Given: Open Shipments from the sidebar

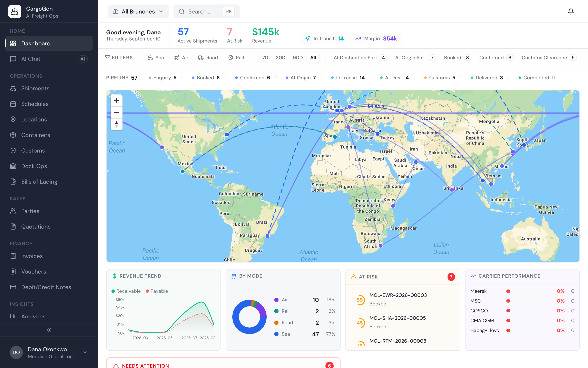Looking at the screenshot, I should pyautogui.click(x=49, y=88).
